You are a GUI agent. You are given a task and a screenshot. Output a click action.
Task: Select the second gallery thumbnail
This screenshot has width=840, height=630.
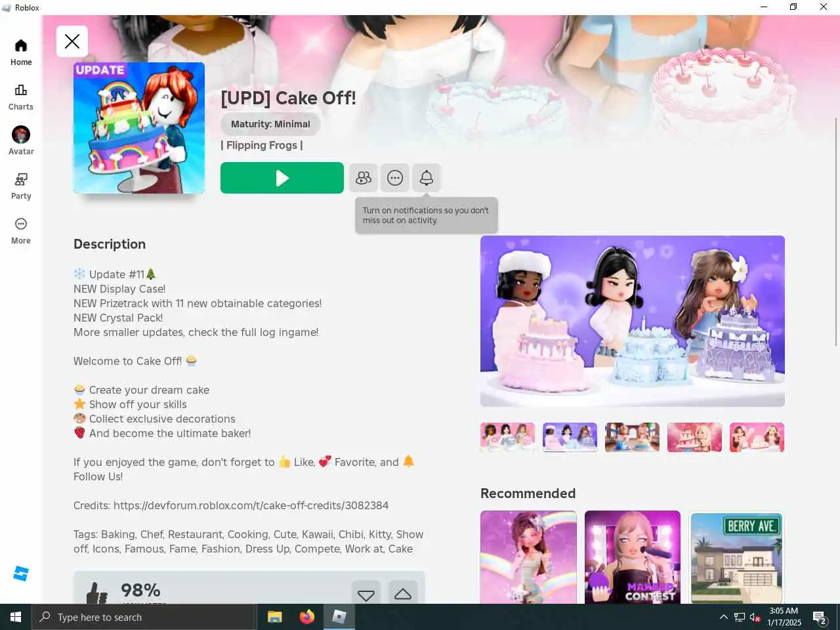(x=570, y=437)
